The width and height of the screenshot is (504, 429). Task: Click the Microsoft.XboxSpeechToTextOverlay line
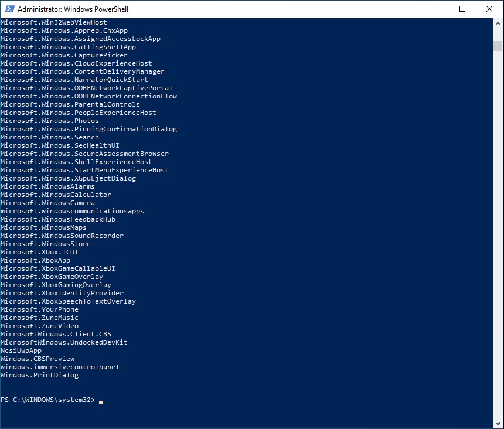(x=68, y=301)
